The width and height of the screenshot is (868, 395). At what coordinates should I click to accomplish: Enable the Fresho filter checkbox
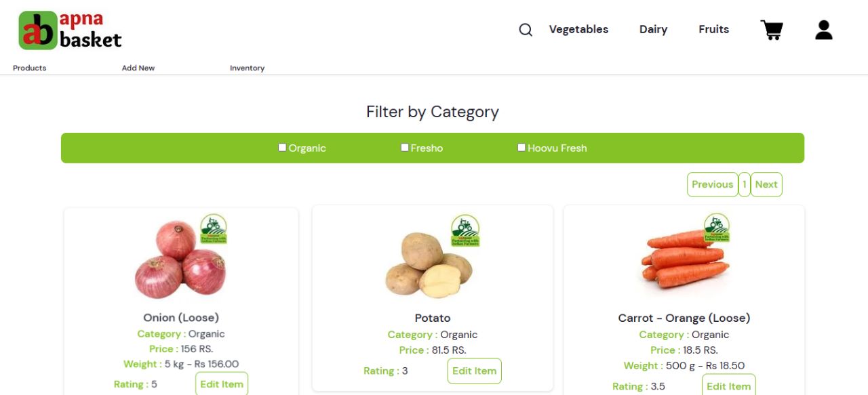404,146
